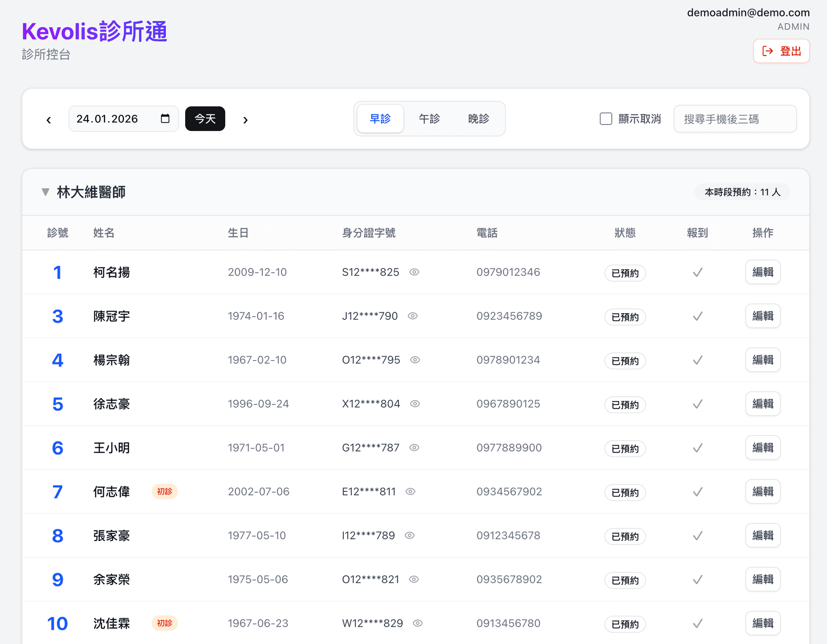Reveal 柯名揚's full ID number

(x=414, y=272)
